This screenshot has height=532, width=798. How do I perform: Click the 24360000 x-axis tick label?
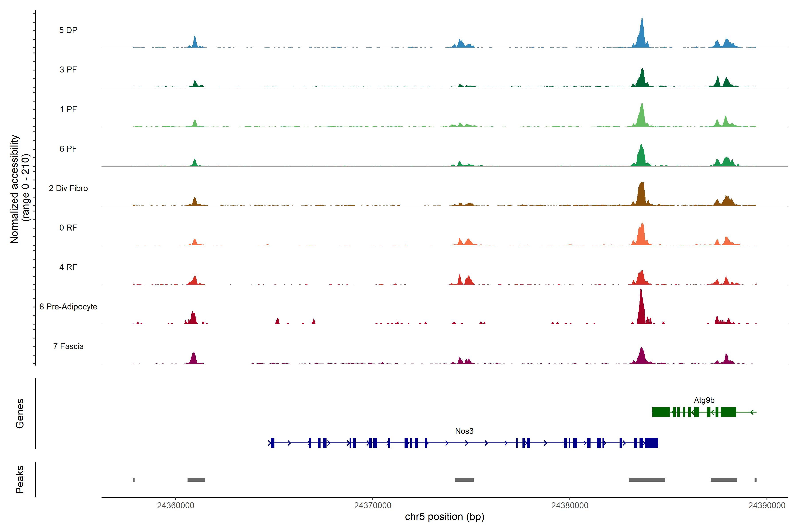pos(175,505)
